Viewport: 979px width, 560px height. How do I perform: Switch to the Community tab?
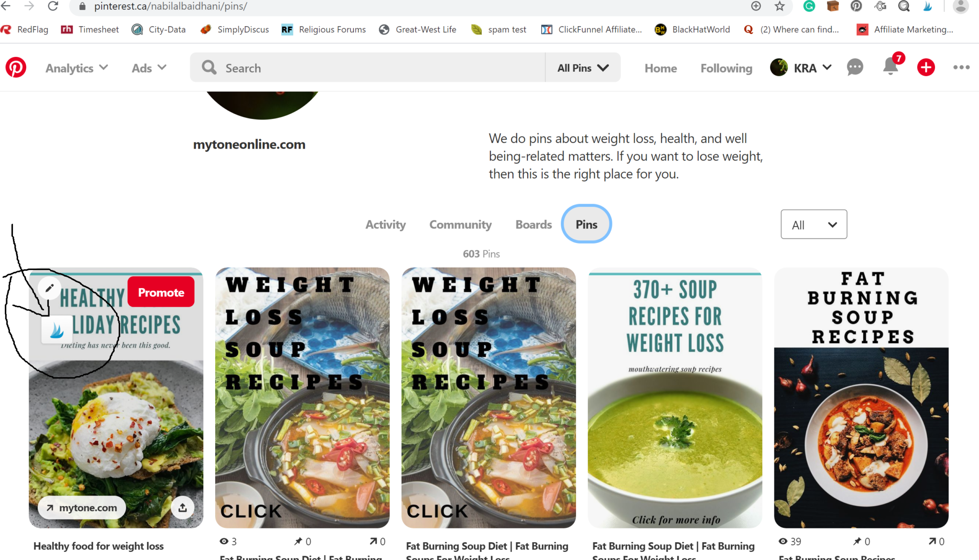click(x=460, y=225)
